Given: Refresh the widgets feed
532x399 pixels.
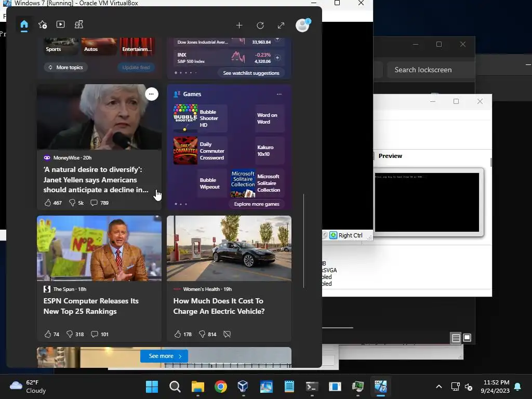Looking at the screenshot, I should coord(260,25).
